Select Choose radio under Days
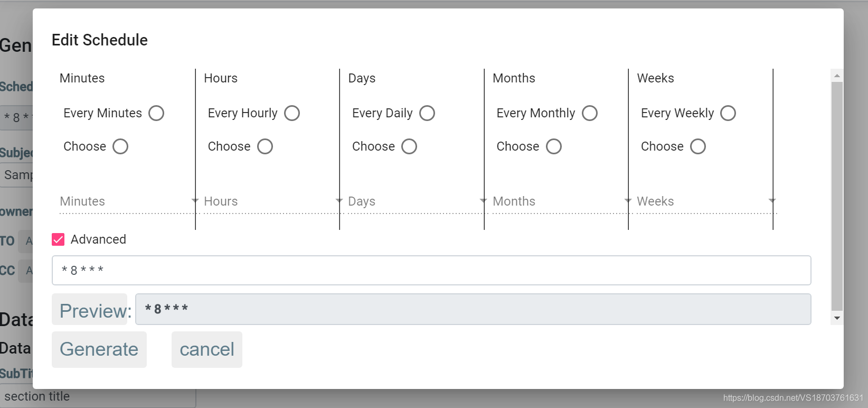 (409, 146)
